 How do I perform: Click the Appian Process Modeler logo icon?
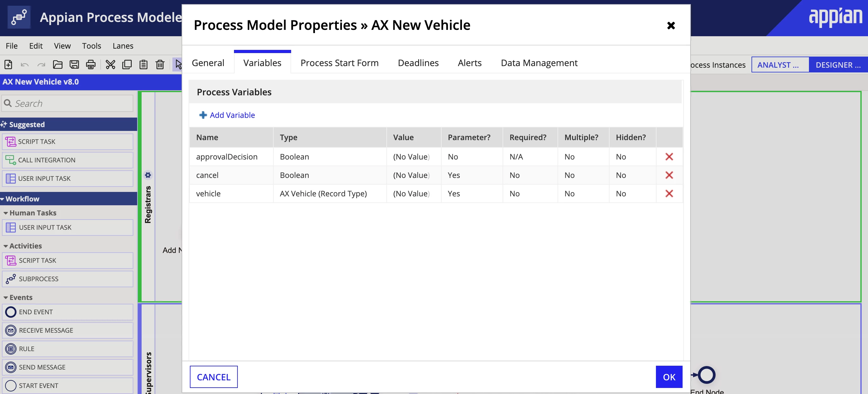(x=19, y=17)
